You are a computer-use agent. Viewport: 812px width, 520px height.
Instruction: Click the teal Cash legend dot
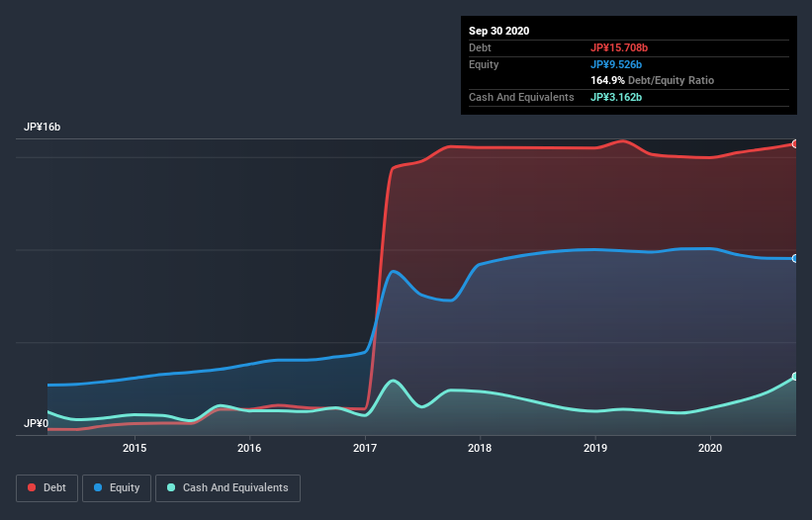click(171, 487)
